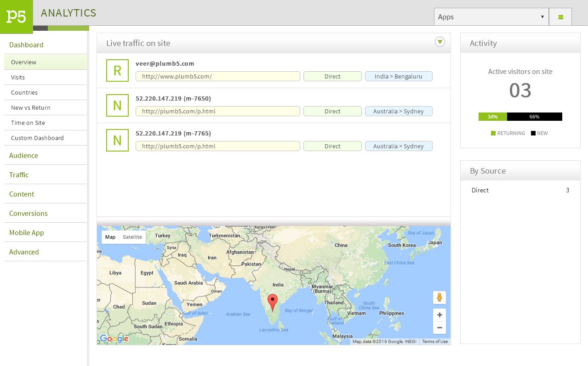Click the http://www.plumb5.com/ URL field
The height and width of the screenshot is (366, 588).
pos(218,77)
